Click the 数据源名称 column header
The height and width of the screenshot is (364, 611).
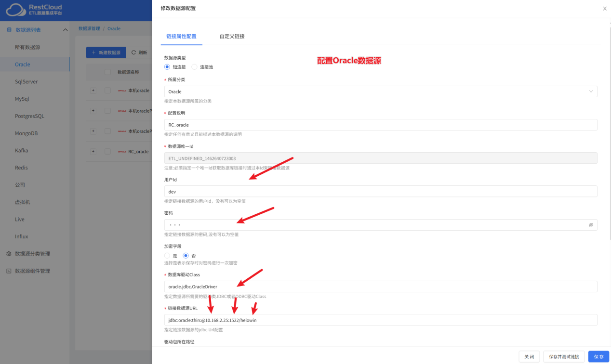(x=128, y=72)
